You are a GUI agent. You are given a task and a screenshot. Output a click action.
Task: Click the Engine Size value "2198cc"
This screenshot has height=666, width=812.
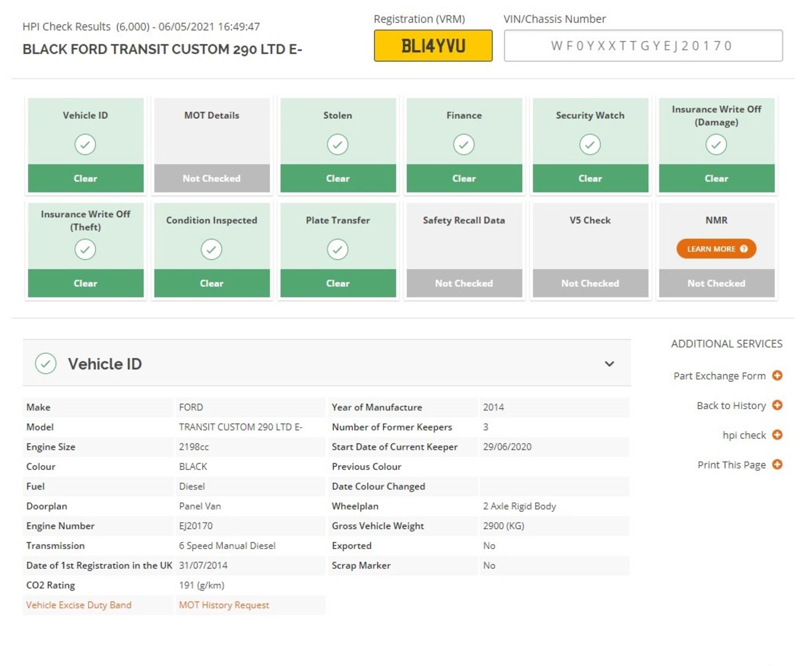click(x=194, y=447)
